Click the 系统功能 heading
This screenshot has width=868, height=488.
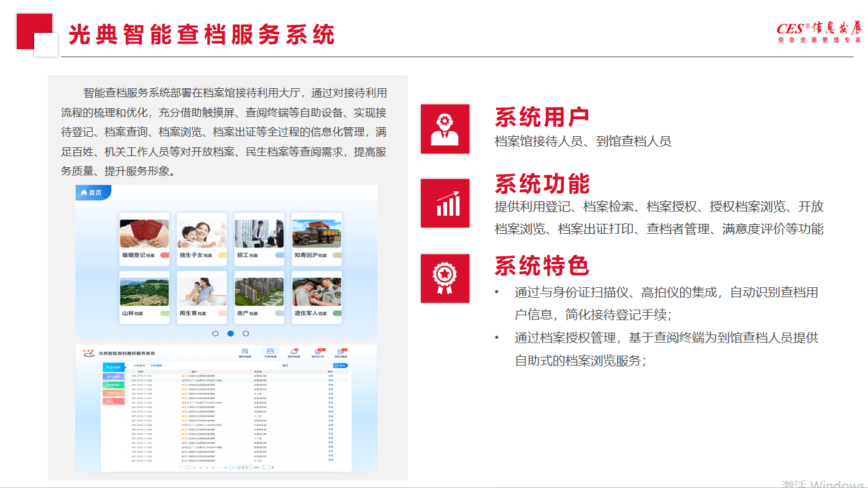[542, 185]
